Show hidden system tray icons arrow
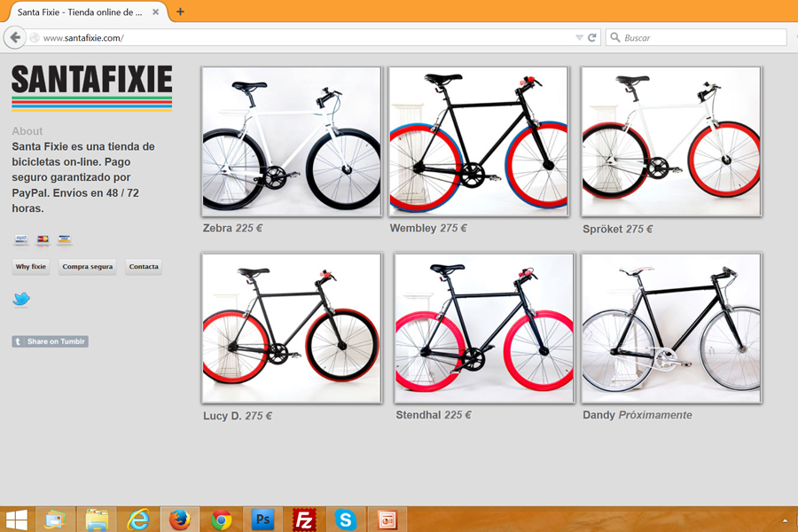The image size is (798, 532). coord(785,520)
